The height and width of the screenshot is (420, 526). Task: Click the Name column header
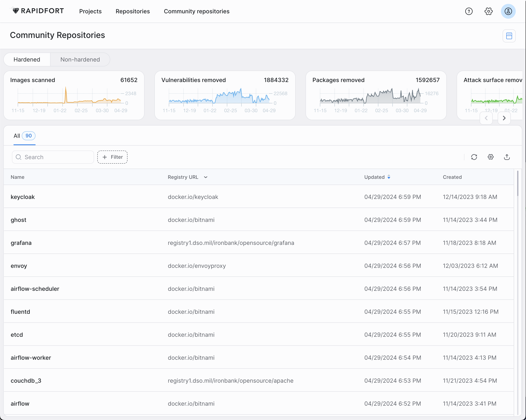(x=17, y=177)
